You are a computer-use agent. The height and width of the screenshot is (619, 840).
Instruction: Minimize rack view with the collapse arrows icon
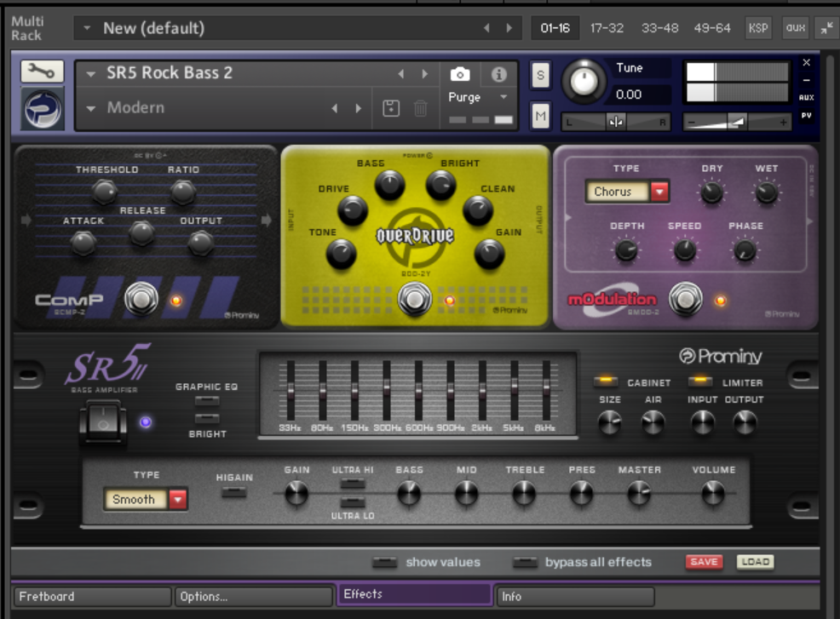(x=826, y=28)
